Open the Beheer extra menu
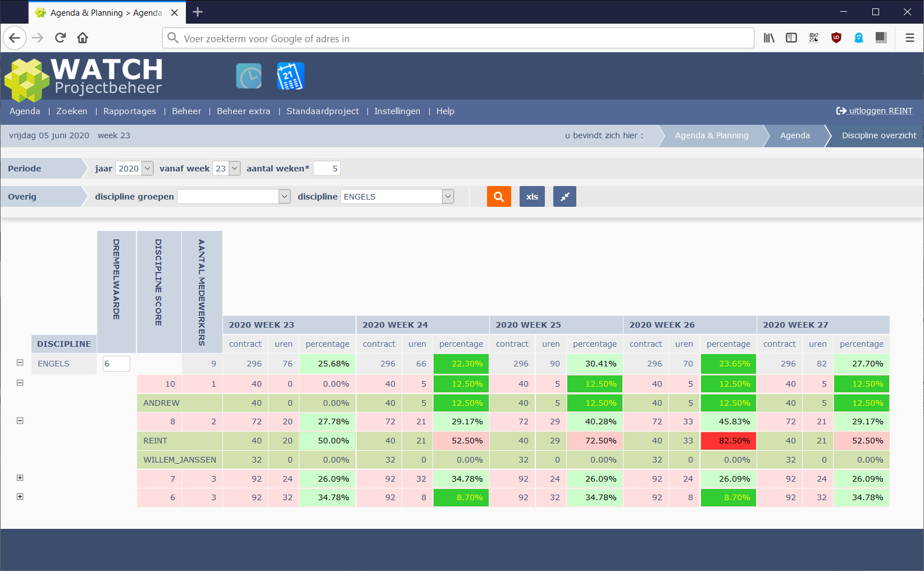The height and width of the screenshot is (571, 924). pos(244,111)
